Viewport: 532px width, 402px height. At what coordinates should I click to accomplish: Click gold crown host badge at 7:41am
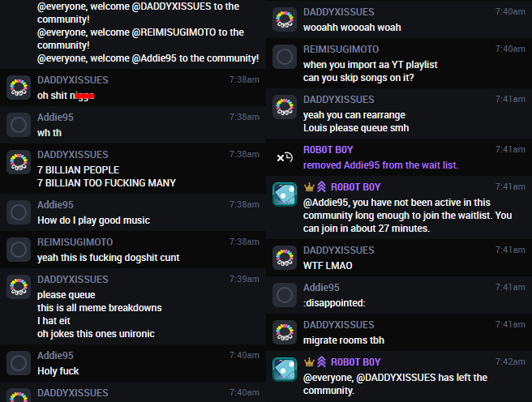click(x=309, y=186)
